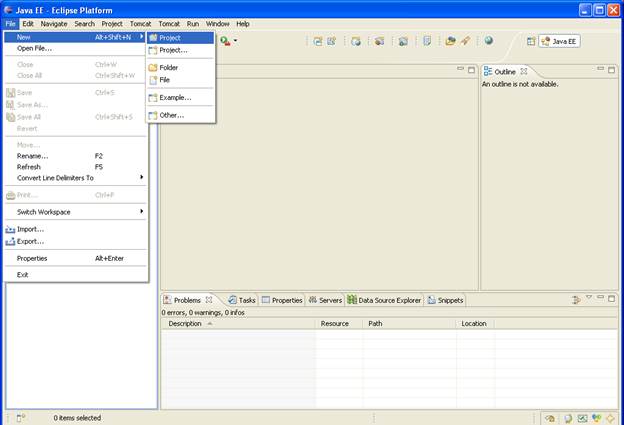Click the Resource column header
This screenshot has height=425, width=624.
pyautogui.click(x=339, y=324)
